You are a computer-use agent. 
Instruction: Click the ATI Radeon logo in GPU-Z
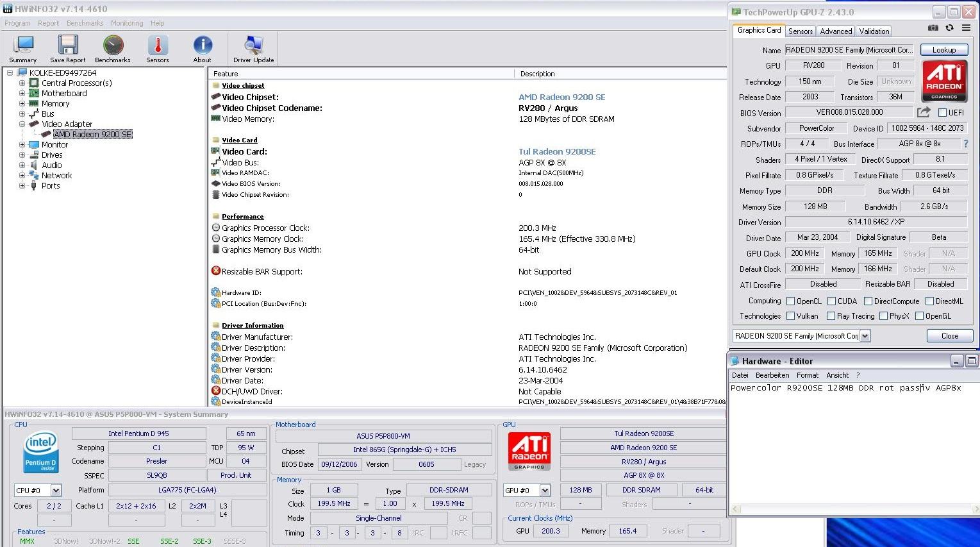944,81
